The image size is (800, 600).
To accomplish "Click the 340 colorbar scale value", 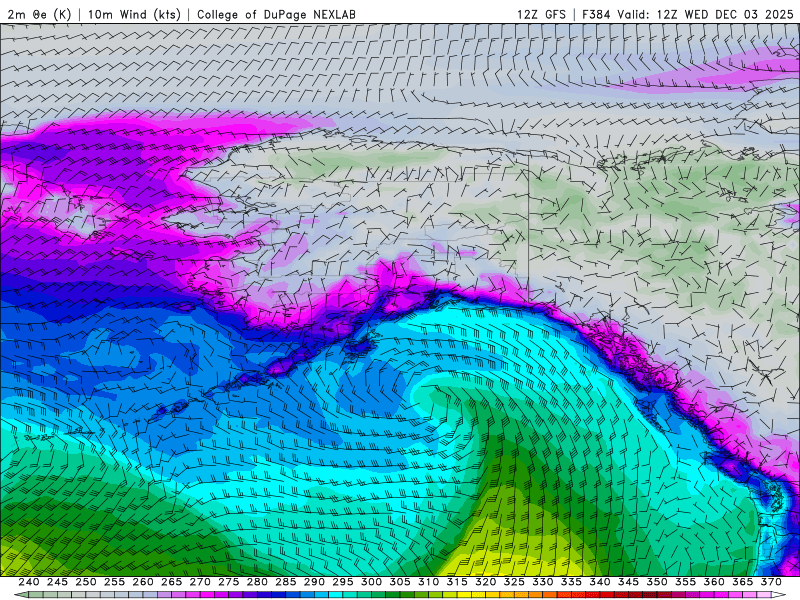I will [600, 582].
